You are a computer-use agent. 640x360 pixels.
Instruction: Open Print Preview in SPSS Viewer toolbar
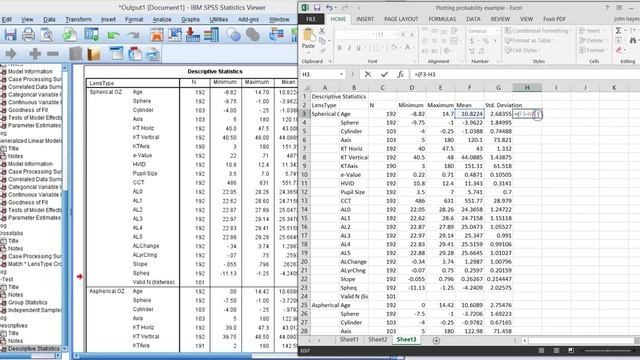click(47, 35)
